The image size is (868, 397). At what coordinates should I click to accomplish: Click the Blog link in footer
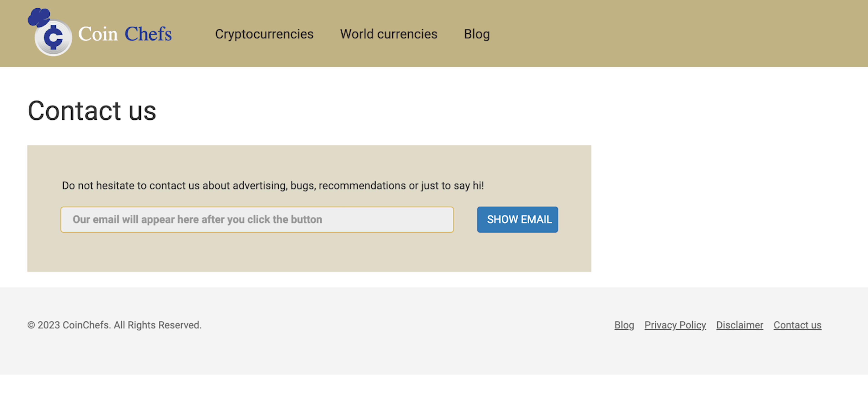point(624,325)
